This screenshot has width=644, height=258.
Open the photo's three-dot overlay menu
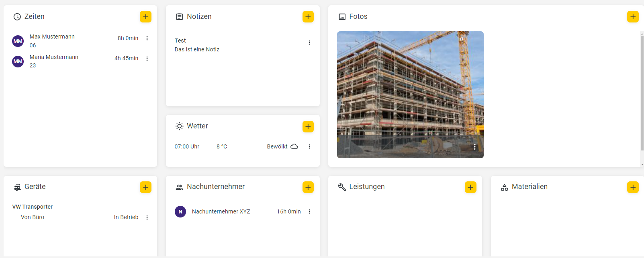pos(475,147)
